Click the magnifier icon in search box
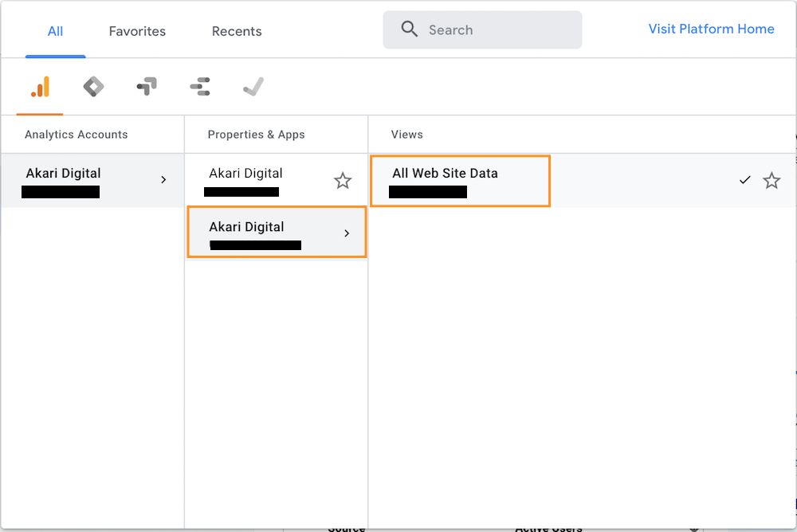Image resolution: width=797 pixels, height=532 pixels. click(409, 29)
